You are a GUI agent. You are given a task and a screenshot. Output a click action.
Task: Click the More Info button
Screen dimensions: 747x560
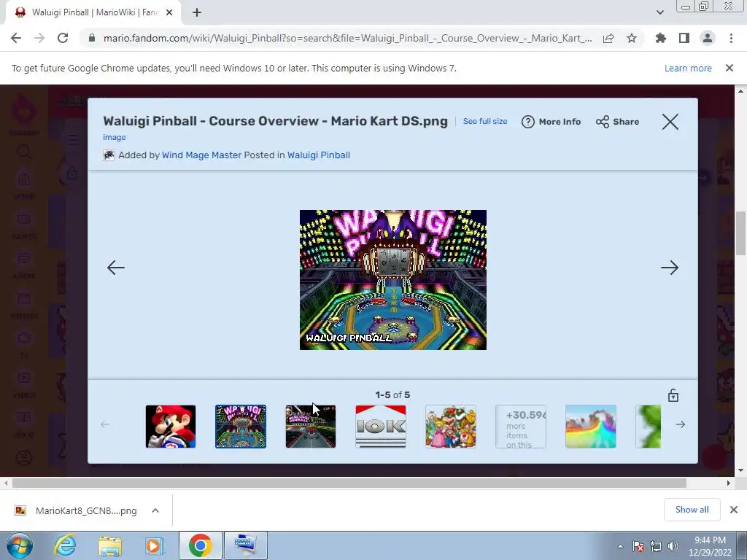[x=551, y=122]
